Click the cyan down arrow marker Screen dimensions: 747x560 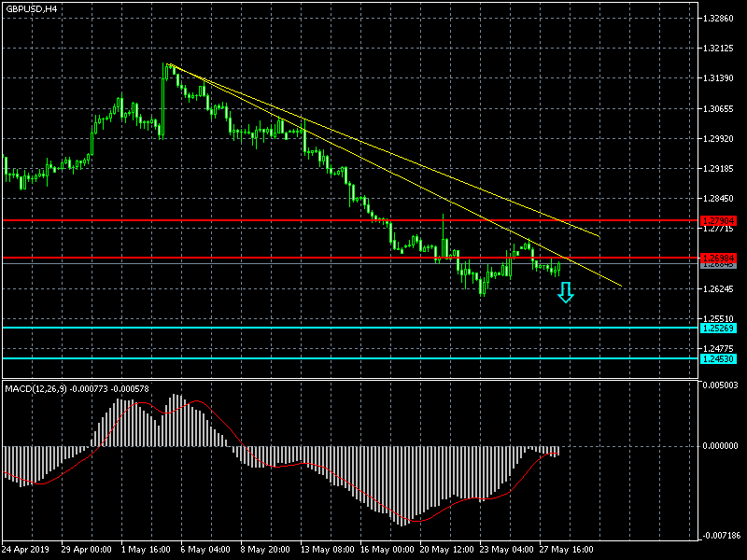click(x=565, y=293)
